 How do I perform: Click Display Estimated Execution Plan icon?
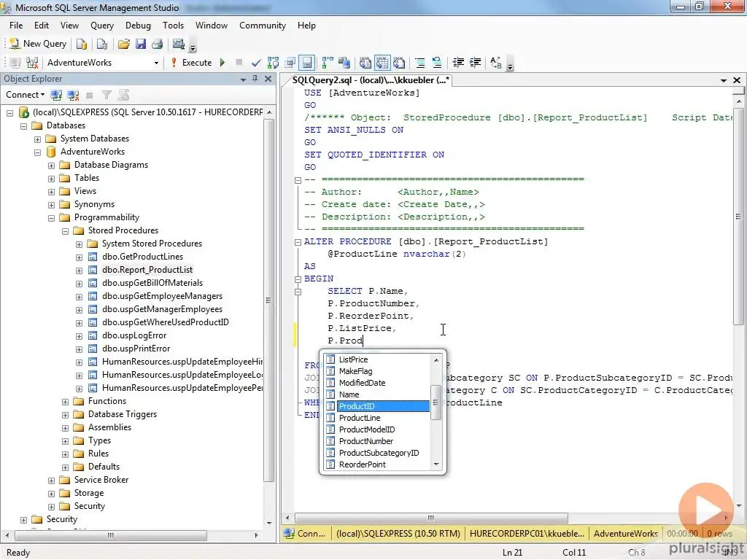click(273, 63)
